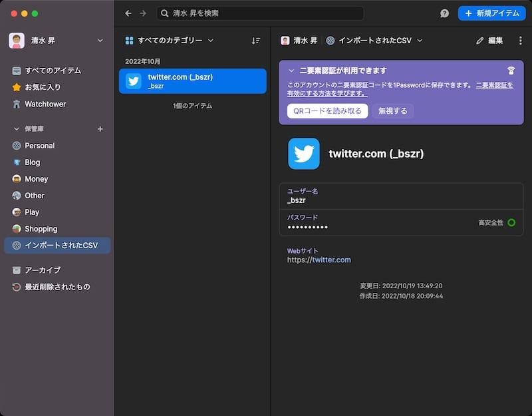The image size is (532, 416).
Task: Click the 1個のアイテム count text
Action: [x=192, y=106]
